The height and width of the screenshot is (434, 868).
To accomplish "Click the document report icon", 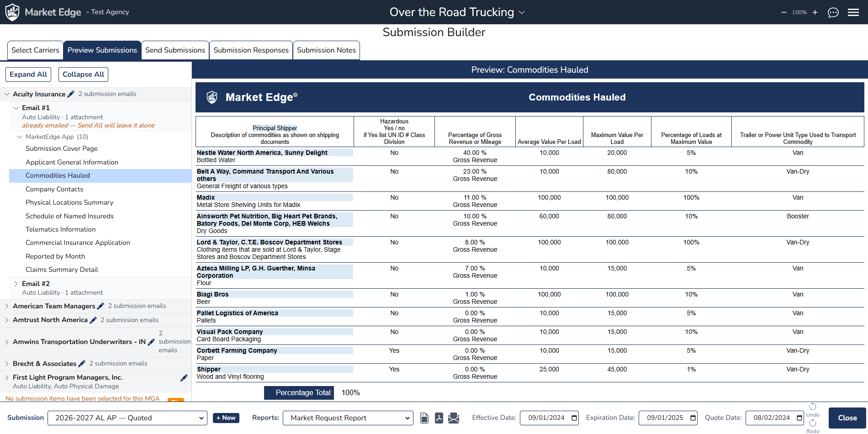I will coord(424,418).
